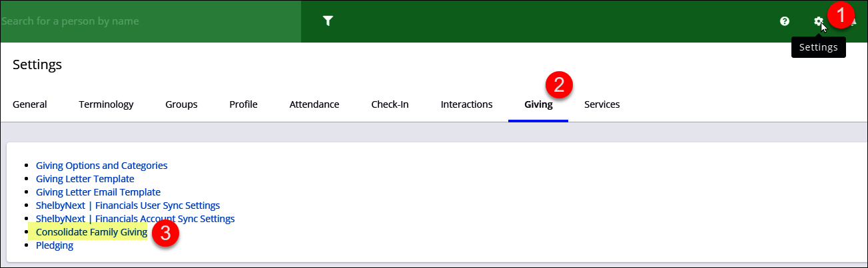Select the Groups tab

(x=181, y=104)
